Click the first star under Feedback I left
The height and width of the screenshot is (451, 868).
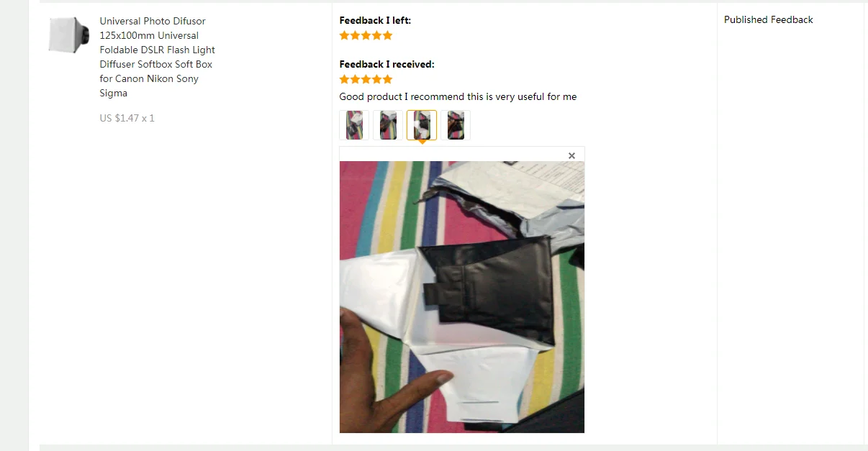pos(345,35)
